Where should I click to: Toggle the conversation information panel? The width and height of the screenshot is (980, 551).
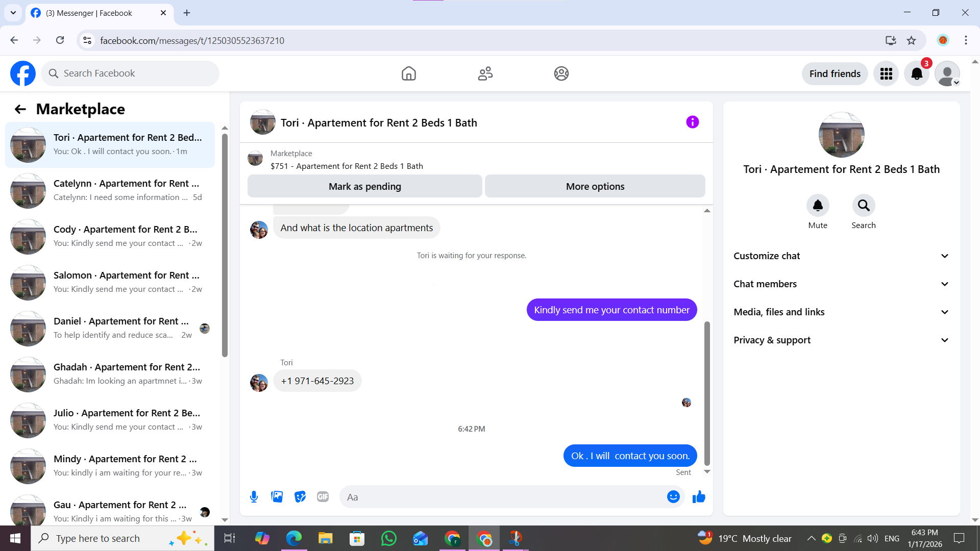click(692, 122)
